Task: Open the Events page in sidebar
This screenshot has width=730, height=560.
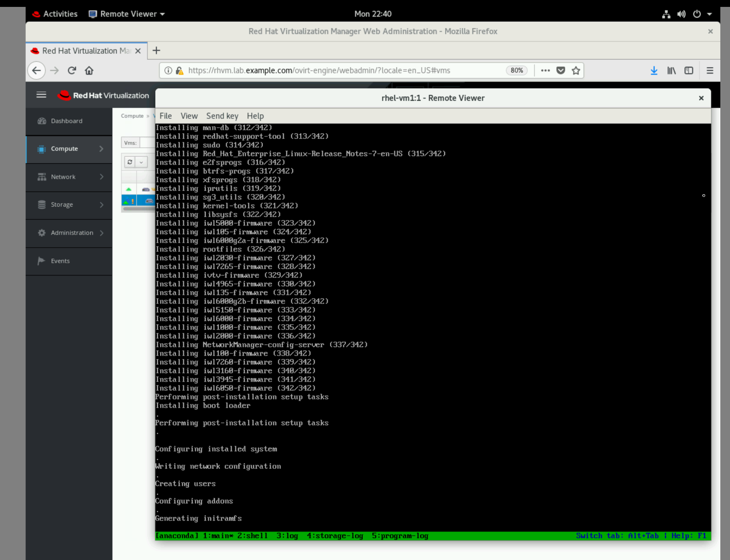Action: tap(60, 261)
